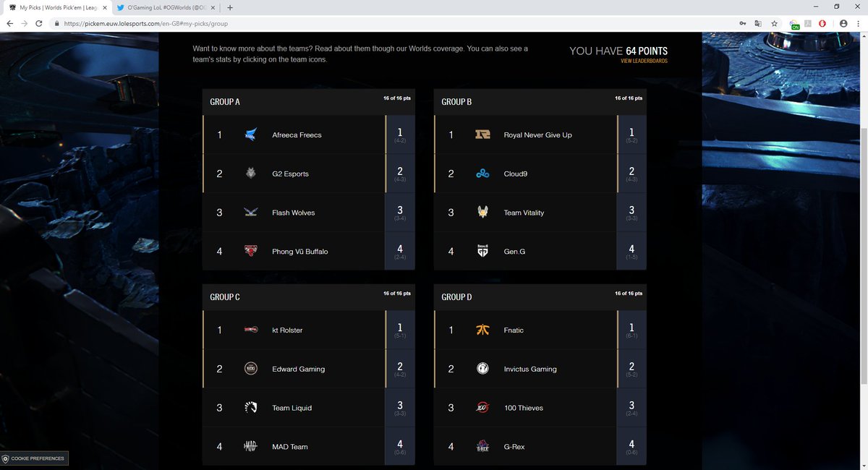The height and width of the screenshot is (470, 868).
Task: Select the MAD Team logo icon
Action: tap(251, 447)
